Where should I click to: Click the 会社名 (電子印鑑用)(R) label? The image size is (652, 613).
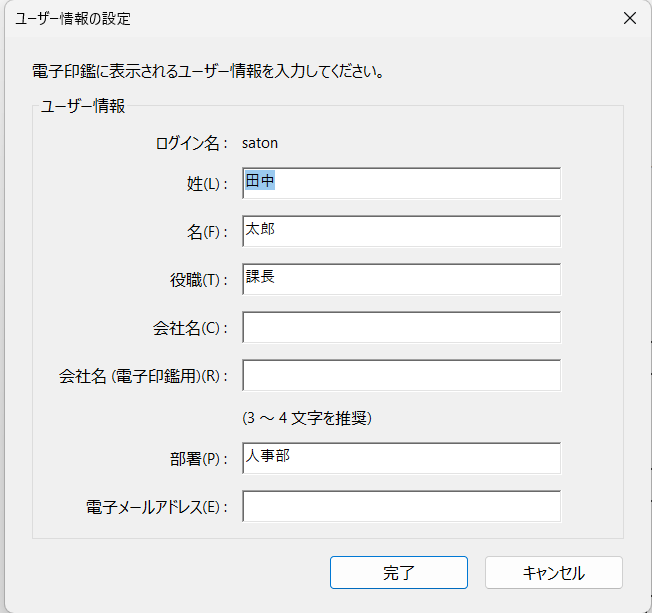coord(143,377)
